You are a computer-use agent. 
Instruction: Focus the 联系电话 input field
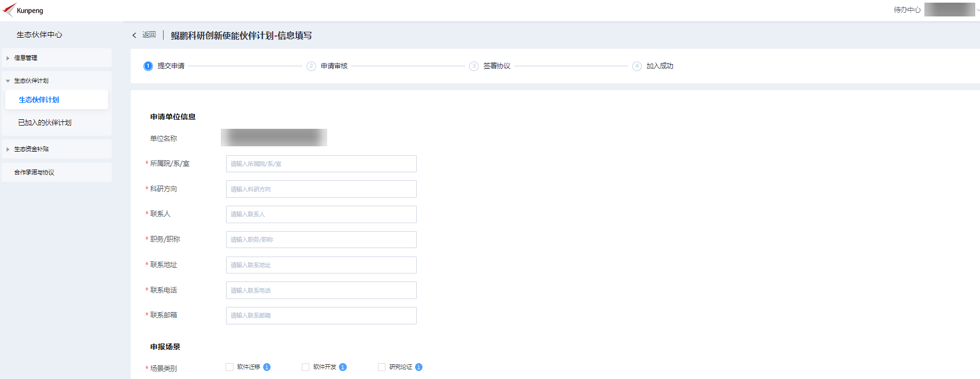click(x=321, y=290)
